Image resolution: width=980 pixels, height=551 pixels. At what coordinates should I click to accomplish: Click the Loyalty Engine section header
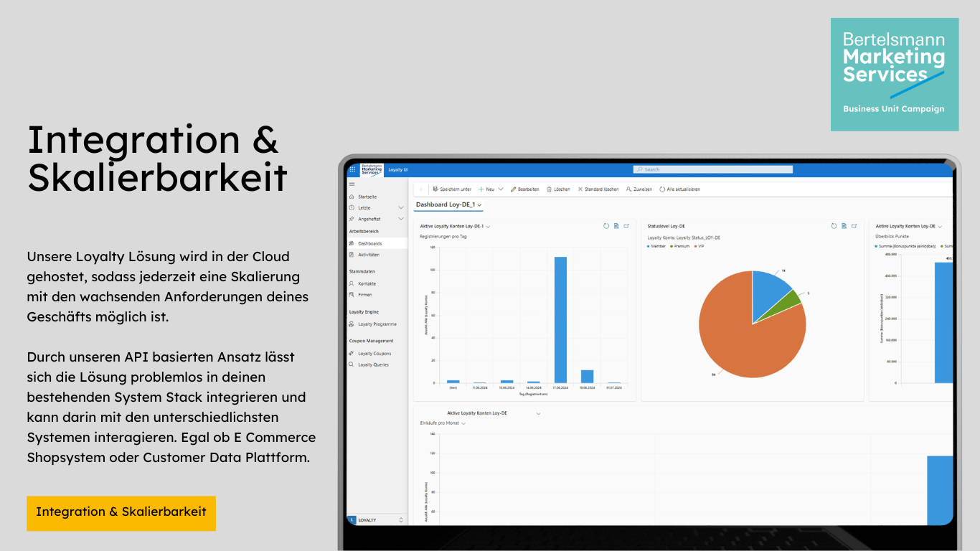(x=364, y=312)
